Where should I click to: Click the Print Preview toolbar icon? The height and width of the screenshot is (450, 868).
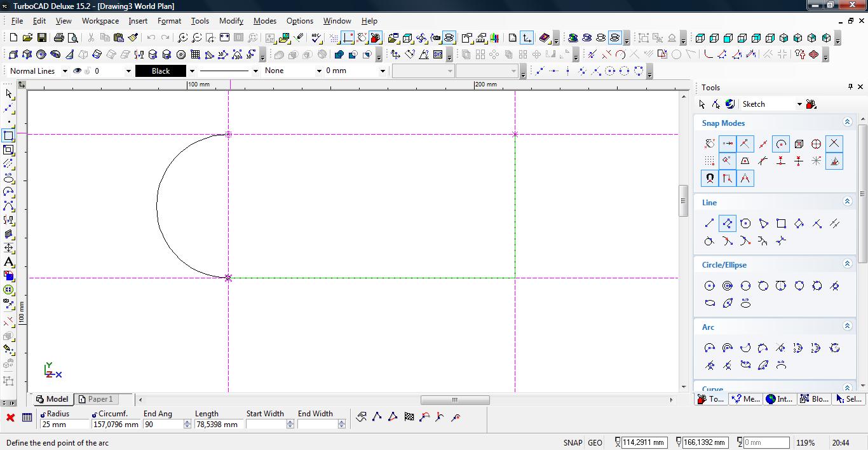point(73,38)
